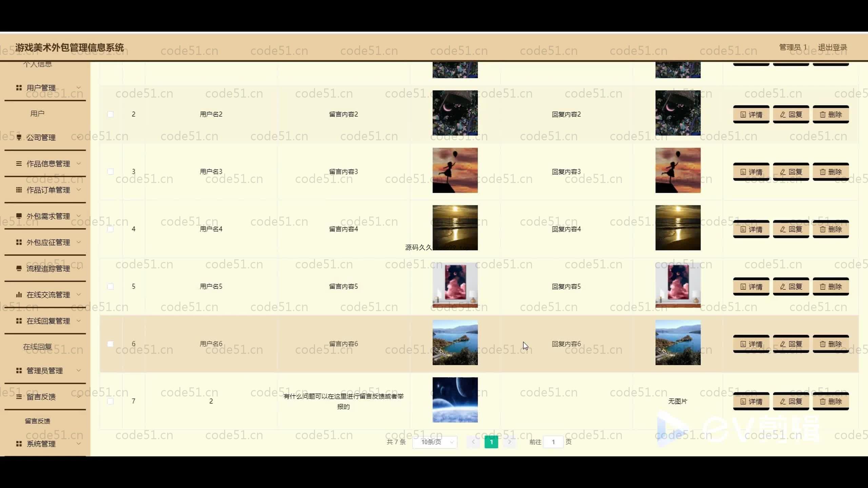Select the checkbox for row 2
Screen dimensions: 868x488
pos(110,114)
